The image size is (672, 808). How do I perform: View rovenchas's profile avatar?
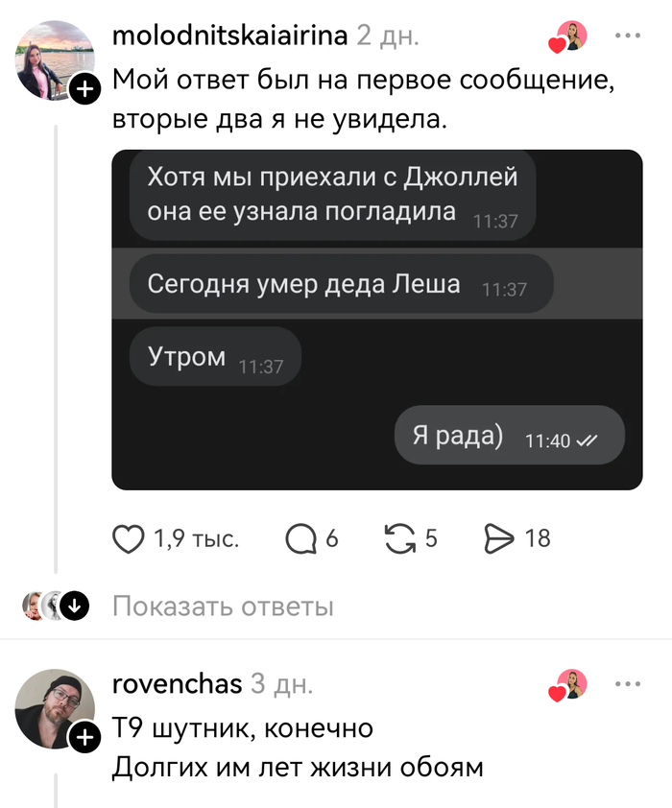click(x=54, y=708)
